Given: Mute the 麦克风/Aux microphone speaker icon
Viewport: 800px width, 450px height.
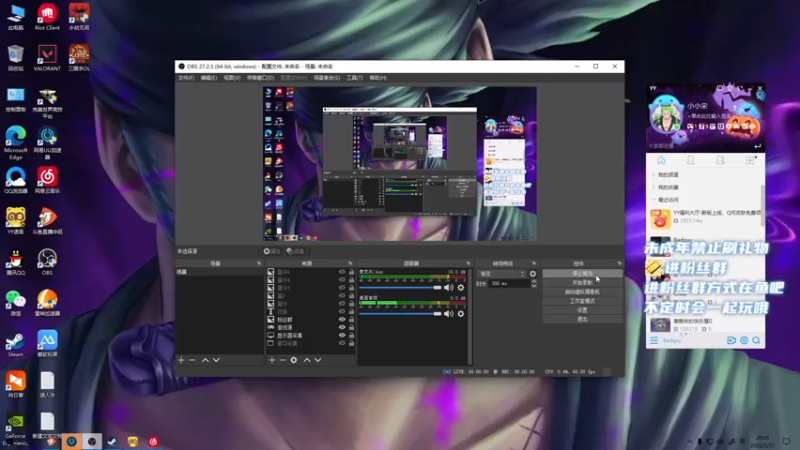Looking at the screenshot, I should (x=448, y=288).
